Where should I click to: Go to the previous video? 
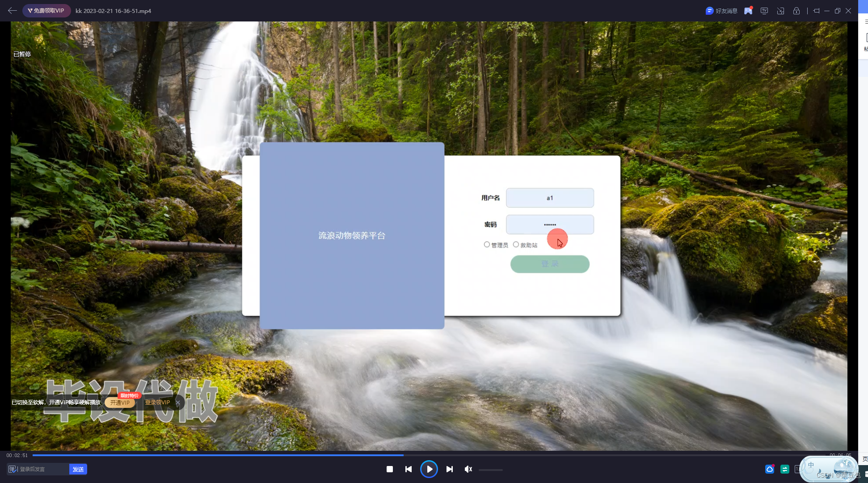click(x=409, y=469)
